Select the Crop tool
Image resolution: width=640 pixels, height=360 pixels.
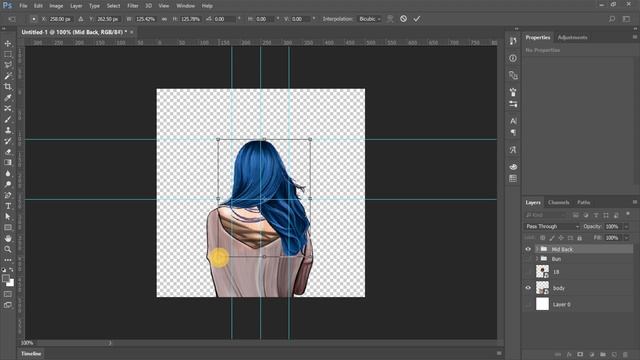8,87
